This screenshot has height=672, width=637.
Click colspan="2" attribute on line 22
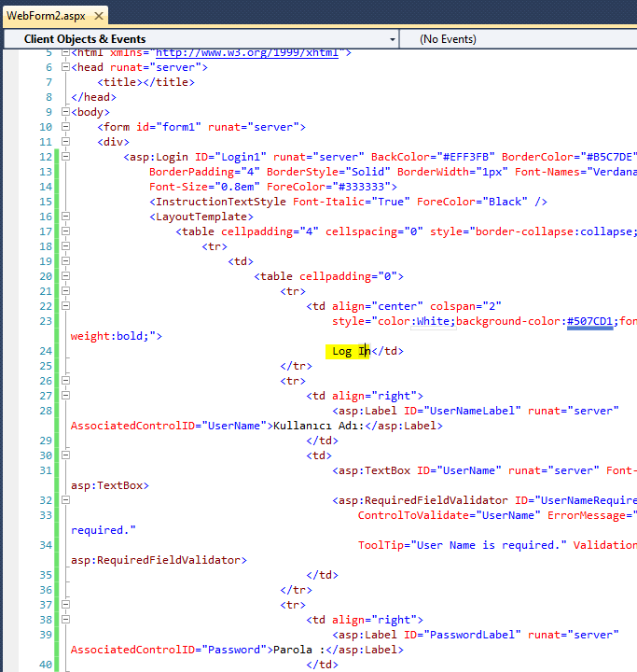coord(465,306)
